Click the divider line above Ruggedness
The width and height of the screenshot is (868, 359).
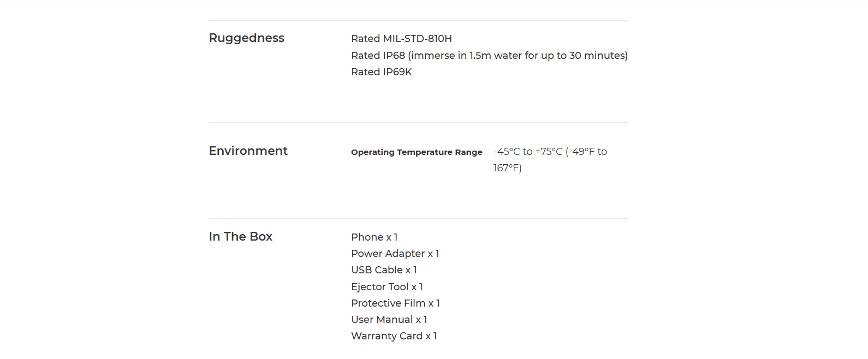418,20
